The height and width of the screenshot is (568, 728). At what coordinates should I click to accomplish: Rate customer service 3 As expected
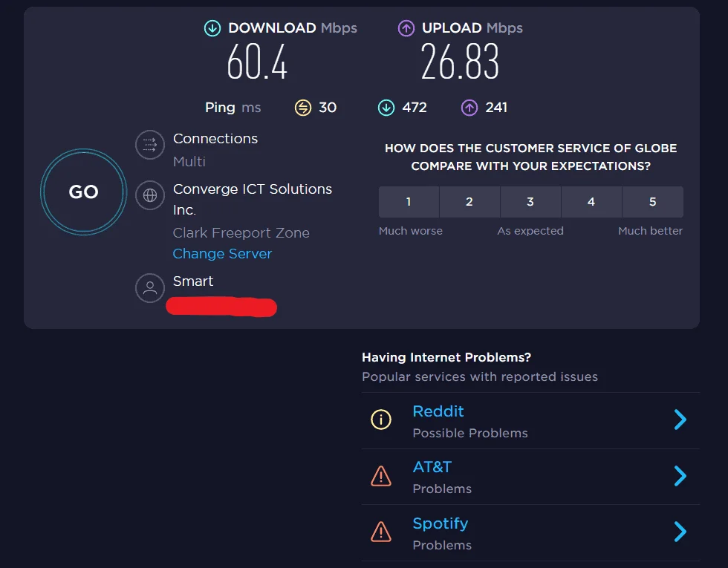click(x=530, y=202)
